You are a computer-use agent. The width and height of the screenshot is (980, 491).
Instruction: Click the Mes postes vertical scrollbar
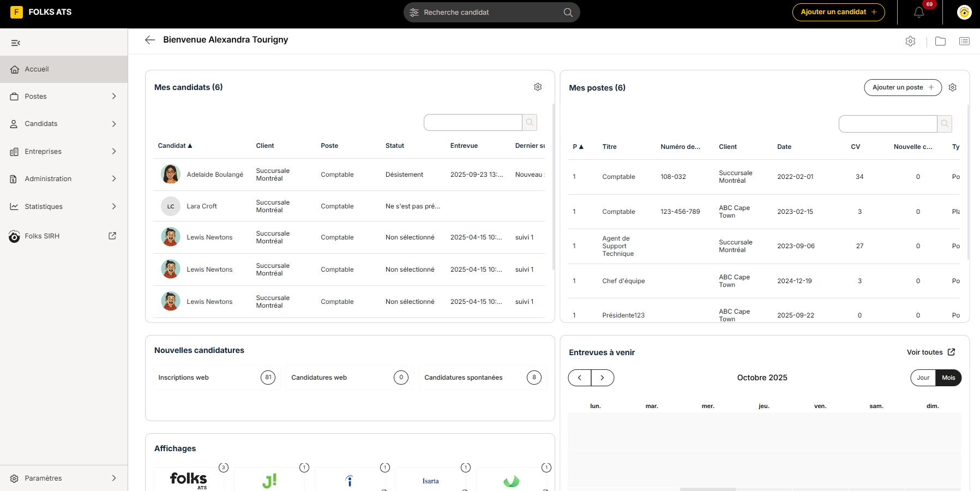point(968,182)
